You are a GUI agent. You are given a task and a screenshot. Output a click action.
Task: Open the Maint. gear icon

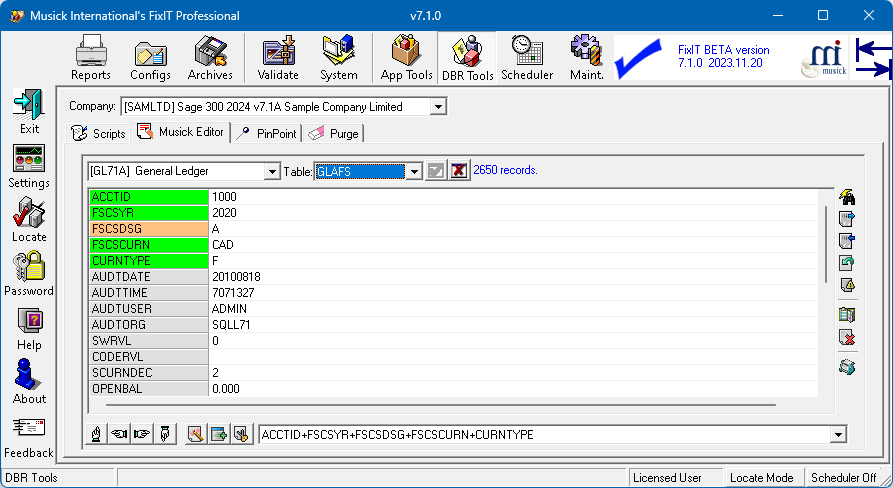click(587, 58)
